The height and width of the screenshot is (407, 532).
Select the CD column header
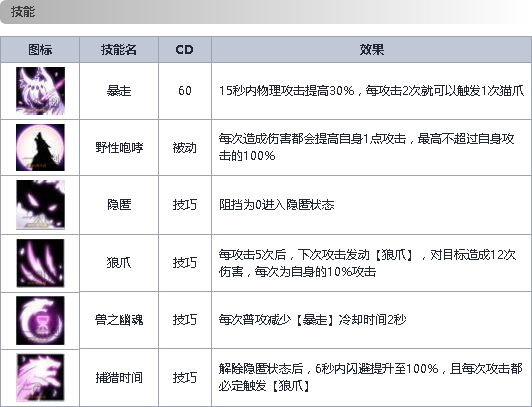pyautogui.click(x=185, y=50)
